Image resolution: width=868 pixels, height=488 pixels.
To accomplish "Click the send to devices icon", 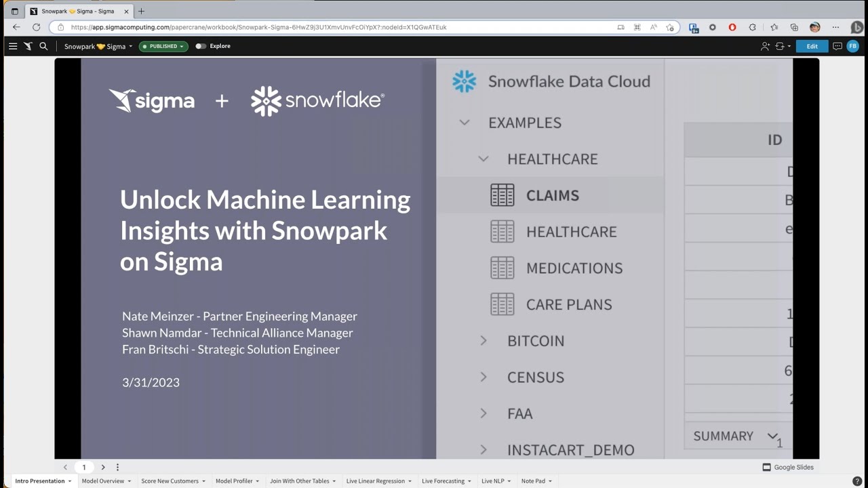I will click(x=620, y=27).
